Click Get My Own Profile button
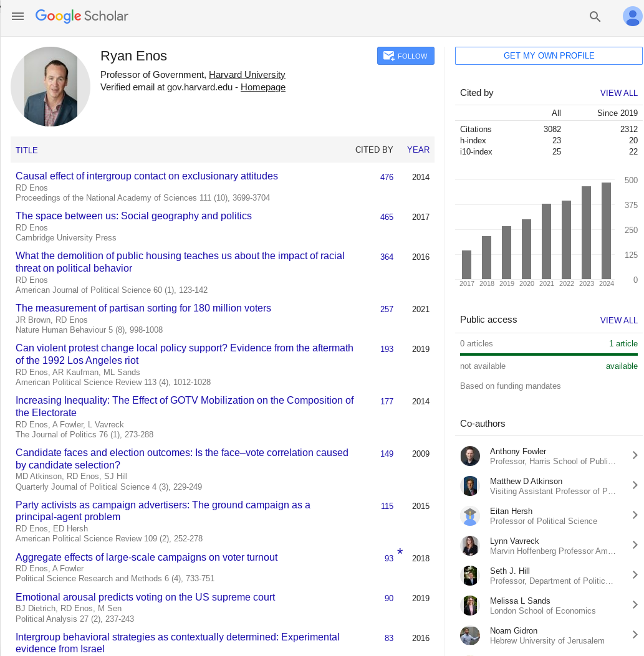The image size is (644, 656). (549, 55)
